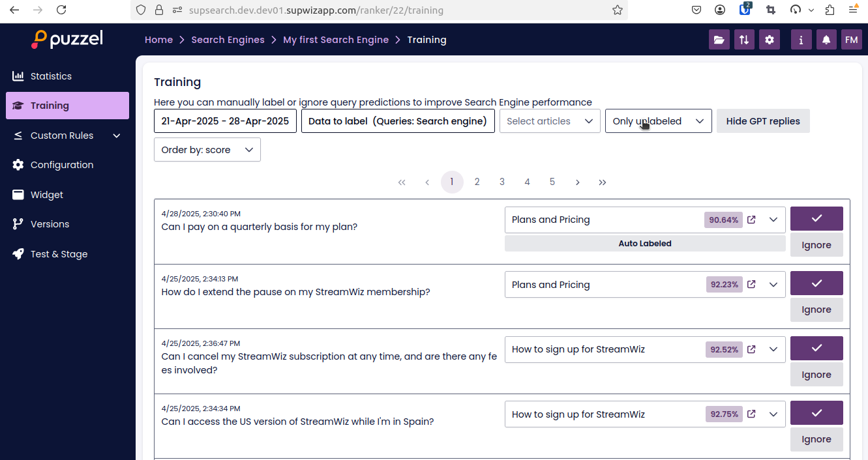Viewport: 868px width, 460px height.
Task: Ignore the StreamWiz membership pause query
Action: pyautogui.click(x=816, y=309)
